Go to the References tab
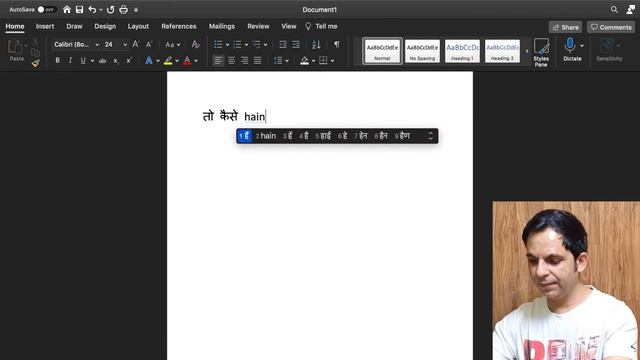The height and width of the screenshot is (360, 640). point(179,26)
